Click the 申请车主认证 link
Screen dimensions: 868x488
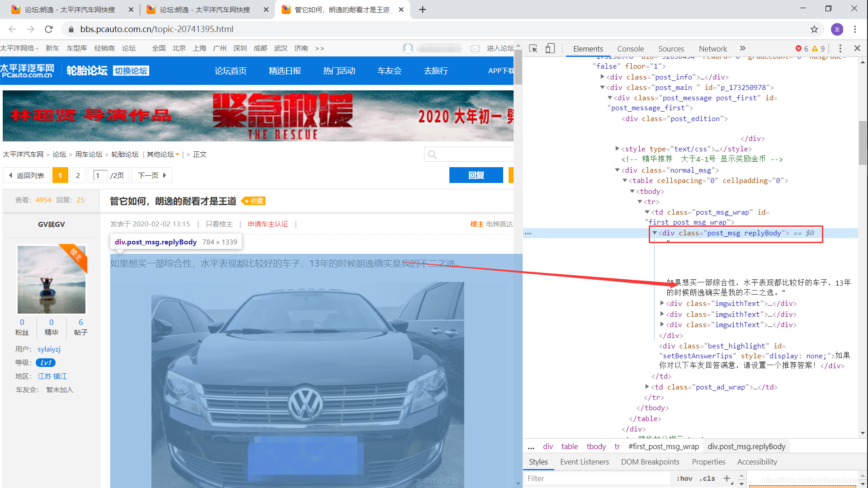tap(268, 224)
